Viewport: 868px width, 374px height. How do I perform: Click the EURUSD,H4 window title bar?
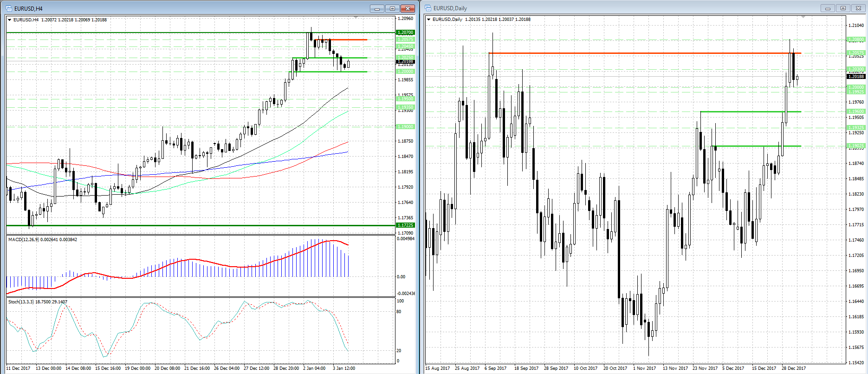point(186,8)
